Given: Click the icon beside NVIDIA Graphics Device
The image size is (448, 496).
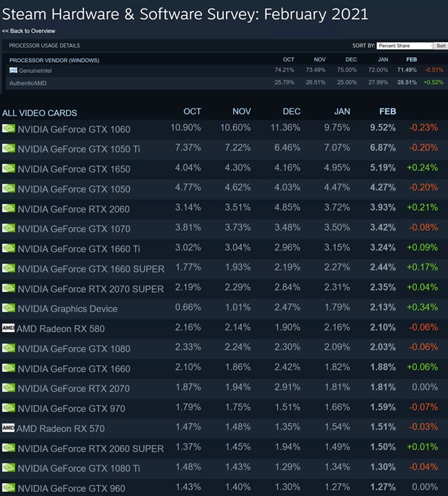Looking at the screenshot, I should pos(8,308).
